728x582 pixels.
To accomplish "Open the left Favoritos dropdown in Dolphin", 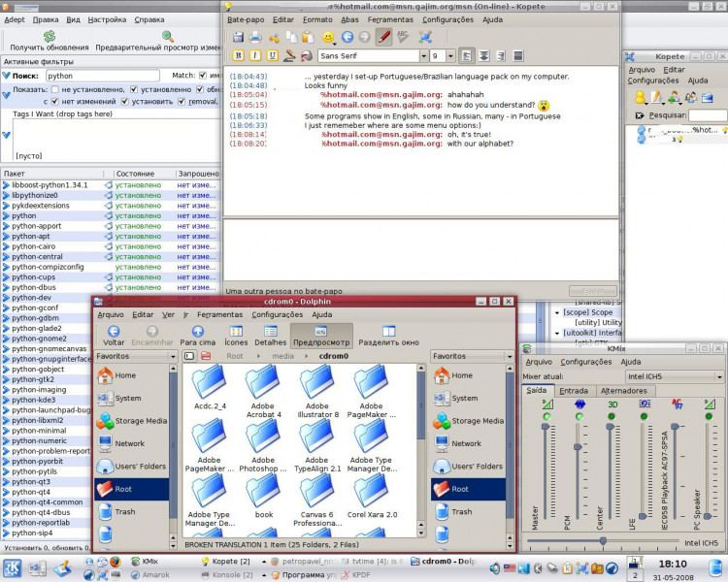I will pyautogui.click(x=136, y=356).
